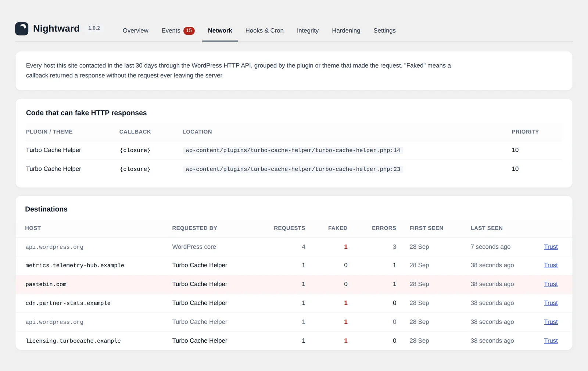
Task: Click the WordPress core requester cell
Action: (x=194, y=247)
